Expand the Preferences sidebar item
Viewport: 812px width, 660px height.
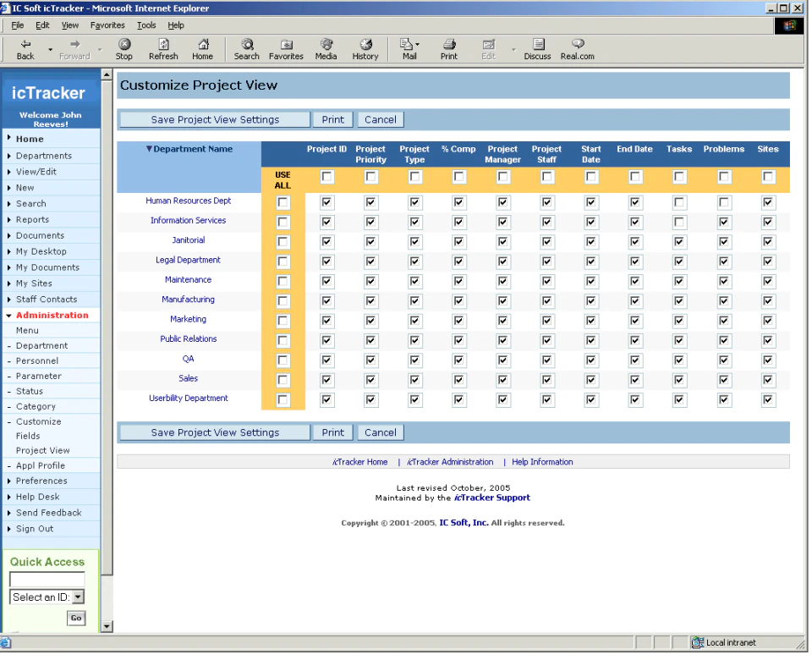click(x=41, y=481)
